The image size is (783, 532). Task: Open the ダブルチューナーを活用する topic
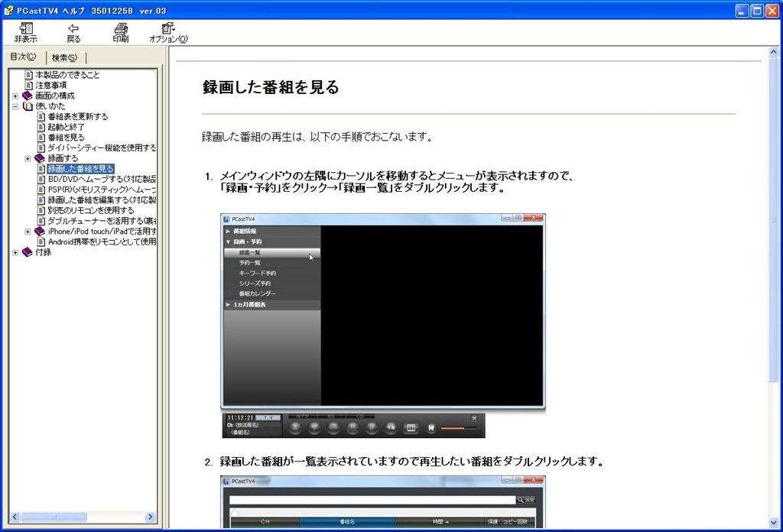[x=102, y=221]
